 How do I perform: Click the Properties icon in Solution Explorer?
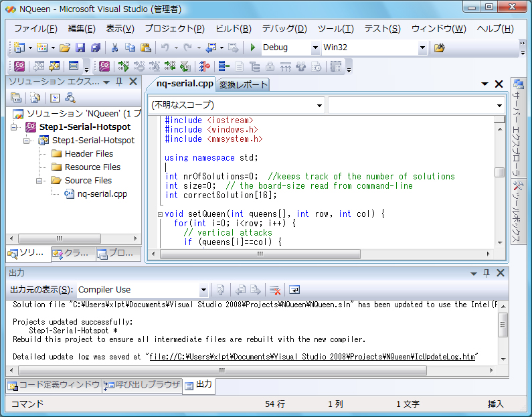(16, 98)
